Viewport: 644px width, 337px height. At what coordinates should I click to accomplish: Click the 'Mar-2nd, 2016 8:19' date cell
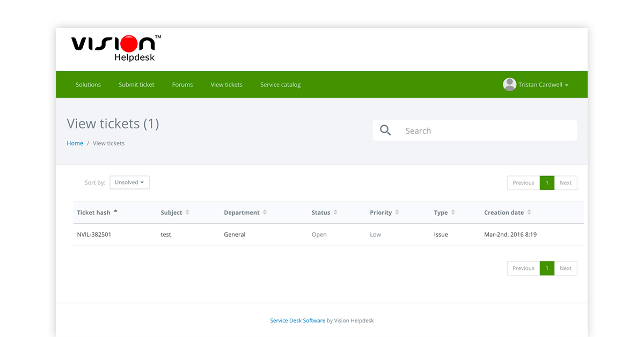coord(510,235)
